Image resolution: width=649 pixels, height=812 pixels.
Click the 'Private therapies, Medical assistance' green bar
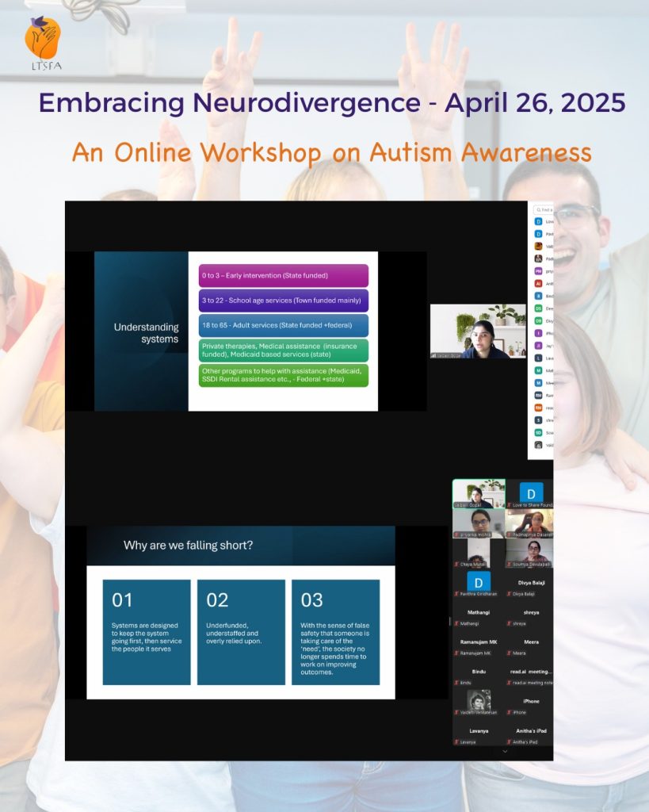click(284, 350)
